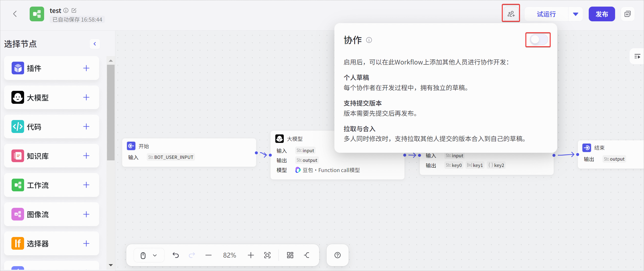
Task: Add a 大模型 node with plus
Action: [x=86, y=97]
